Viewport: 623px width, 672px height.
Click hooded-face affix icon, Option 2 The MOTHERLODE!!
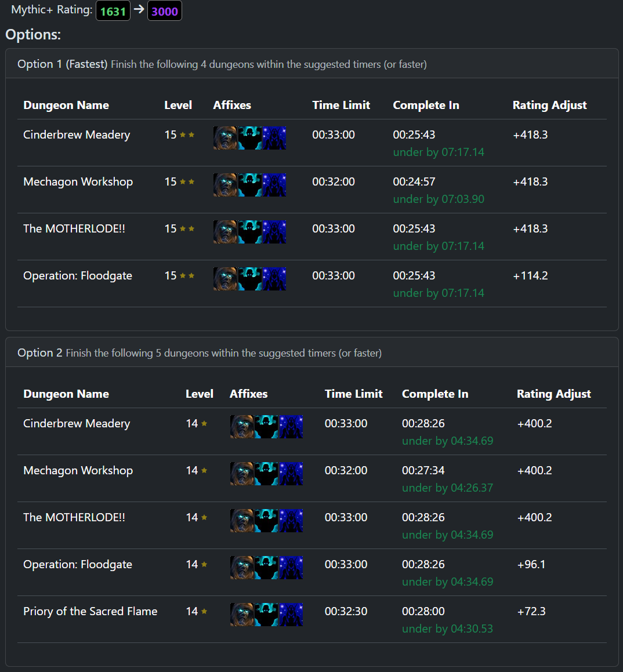pyautogui.click(x=242, y=521)
